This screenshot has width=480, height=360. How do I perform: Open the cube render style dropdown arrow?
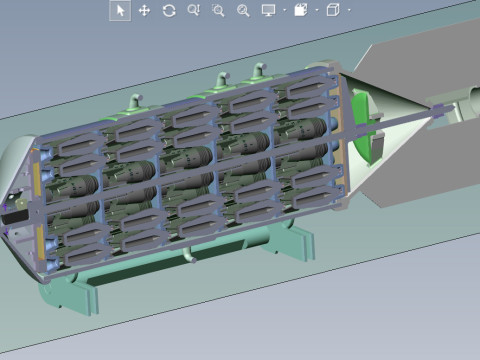tap(349, 10)
